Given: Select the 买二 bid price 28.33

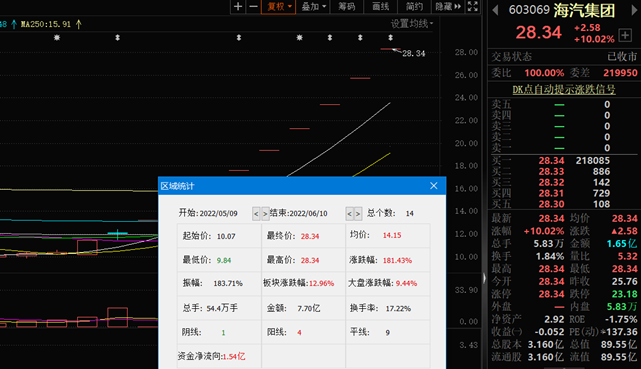Looking at the screenshot, I should point(551,172).
